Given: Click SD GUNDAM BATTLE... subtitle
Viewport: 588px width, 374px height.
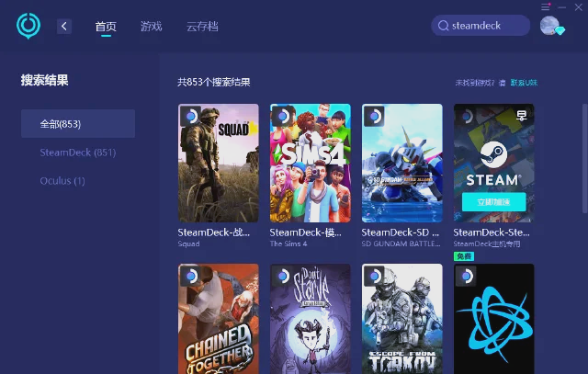Looking at the screenshot, I should [401, 244].
